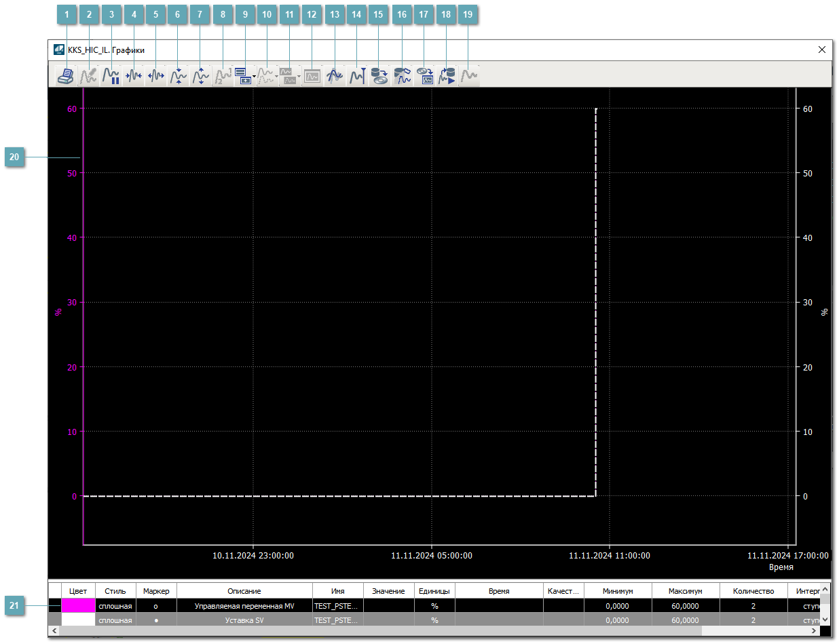Click the Максимум column header

pyautogui.click(x=685, y=591)
